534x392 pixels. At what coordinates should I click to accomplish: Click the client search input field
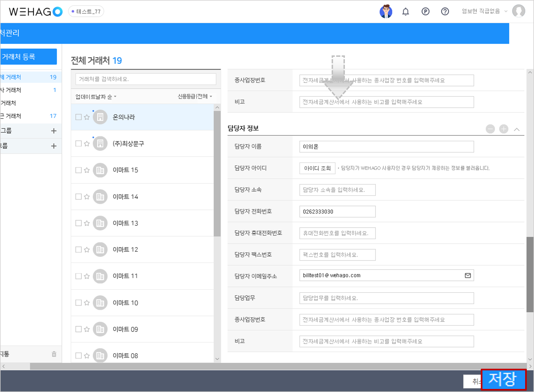[146, 79]
